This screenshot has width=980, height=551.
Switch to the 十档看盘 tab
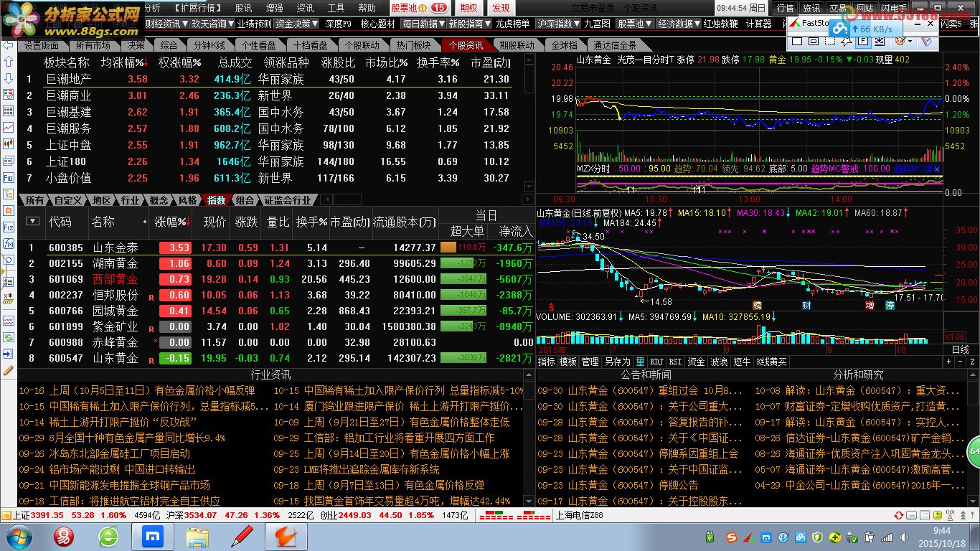(311, 45)
